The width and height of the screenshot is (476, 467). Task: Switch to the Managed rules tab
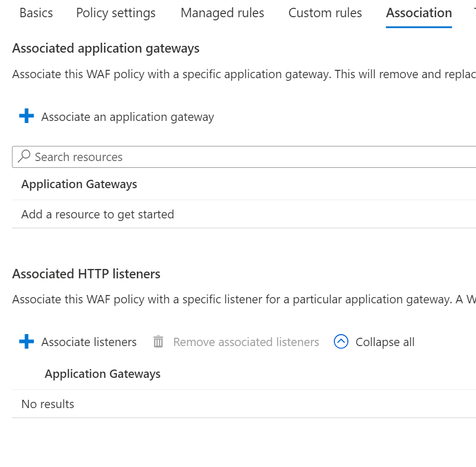click(x=222, y=13)
